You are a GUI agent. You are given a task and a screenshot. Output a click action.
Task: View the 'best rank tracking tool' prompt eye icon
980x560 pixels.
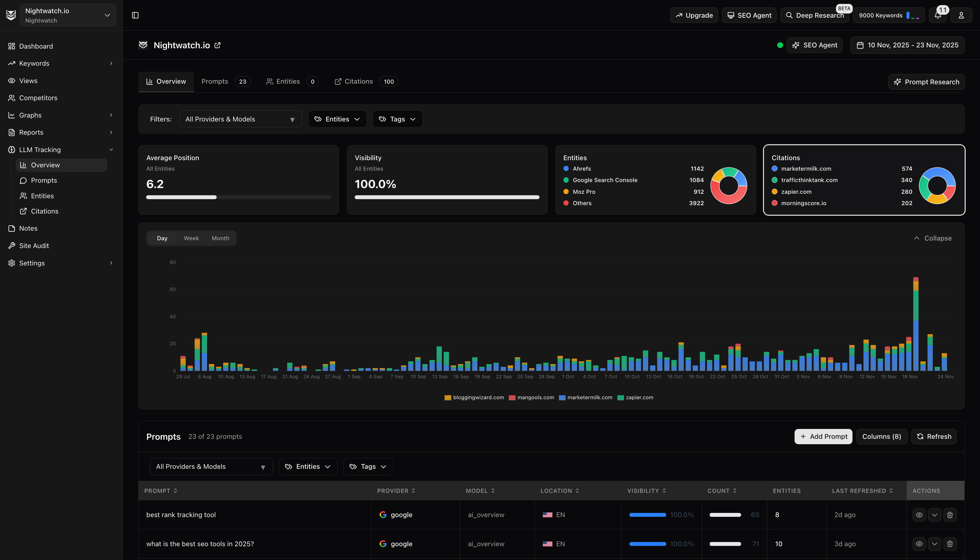point(919,515)
